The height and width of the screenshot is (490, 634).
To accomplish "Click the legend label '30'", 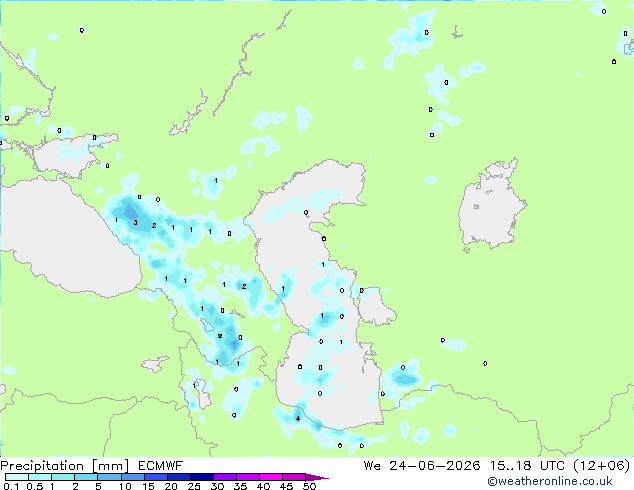I will pyautogui.click(x=217, y=486).
